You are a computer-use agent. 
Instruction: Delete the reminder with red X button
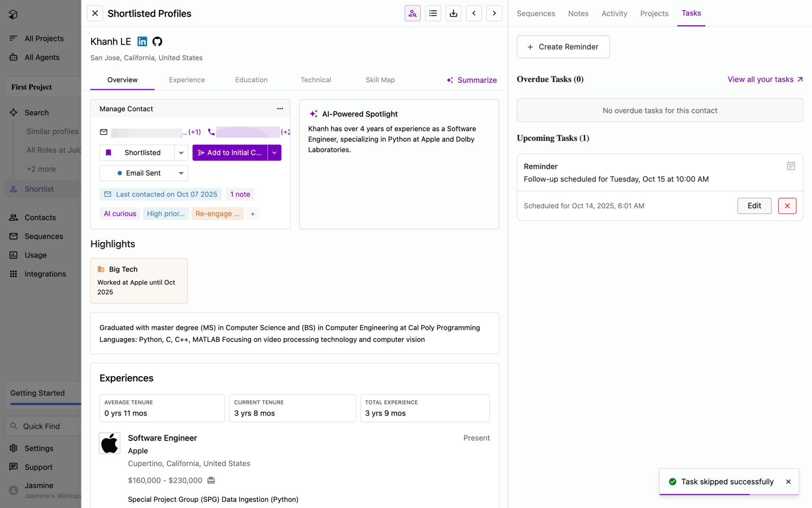pyautogui.click(x=787, y=206)
